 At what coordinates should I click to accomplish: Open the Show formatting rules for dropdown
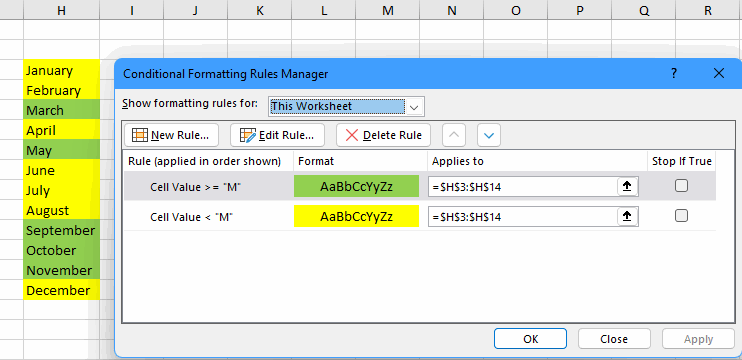point(415,107)
